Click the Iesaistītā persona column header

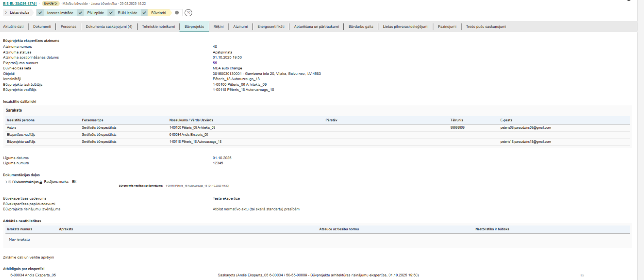pos(21,120)
